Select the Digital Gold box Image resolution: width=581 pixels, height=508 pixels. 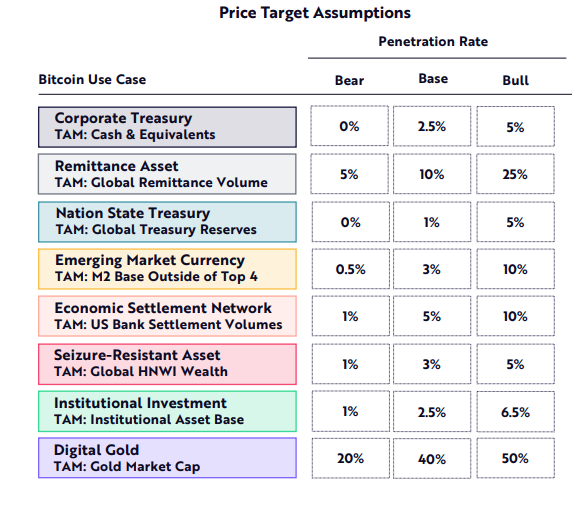[x=167, y=458]
